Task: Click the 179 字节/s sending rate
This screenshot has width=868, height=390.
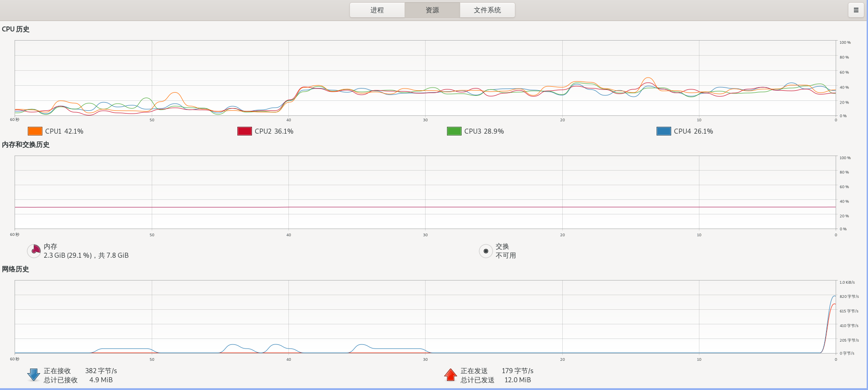Action: 518,371
